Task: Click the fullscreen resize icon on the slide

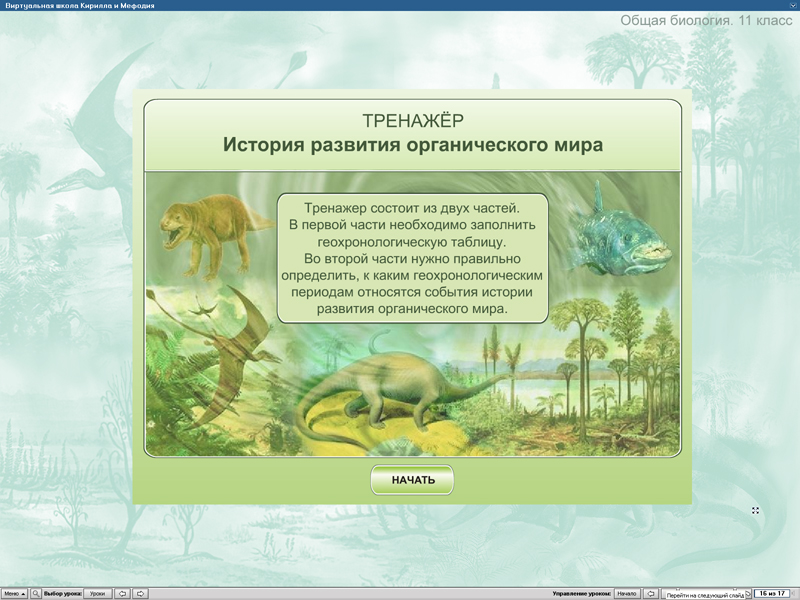Action: point(755,510)
